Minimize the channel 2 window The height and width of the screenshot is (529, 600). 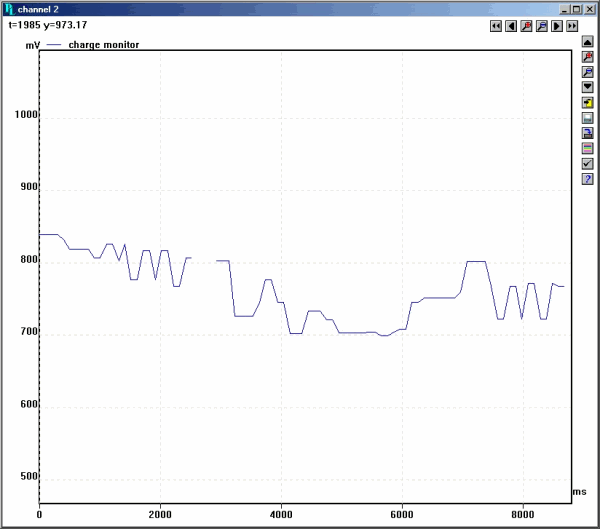565,9
